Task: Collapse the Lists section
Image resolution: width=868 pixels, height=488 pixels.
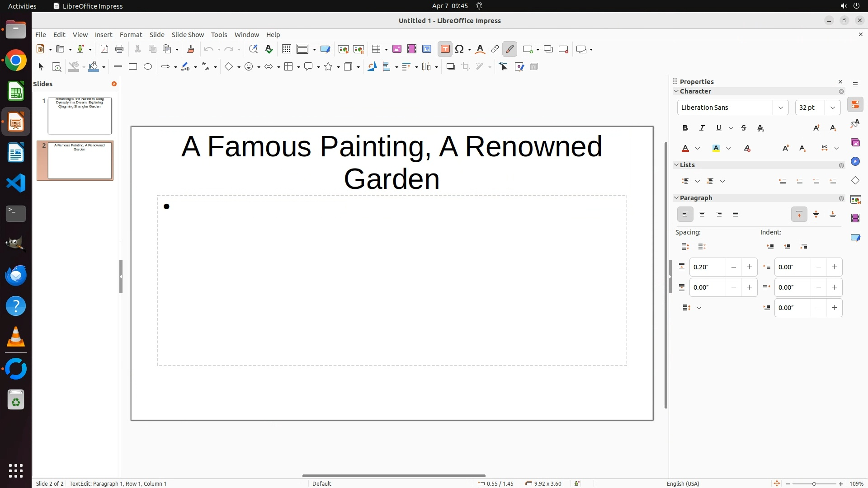Action: [677, 165]
